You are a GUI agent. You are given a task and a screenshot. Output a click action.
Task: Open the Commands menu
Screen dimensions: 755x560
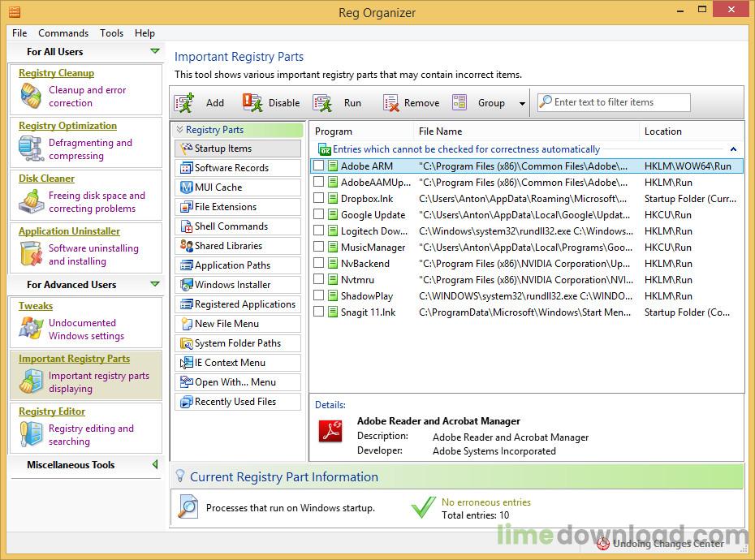(63, 33)
